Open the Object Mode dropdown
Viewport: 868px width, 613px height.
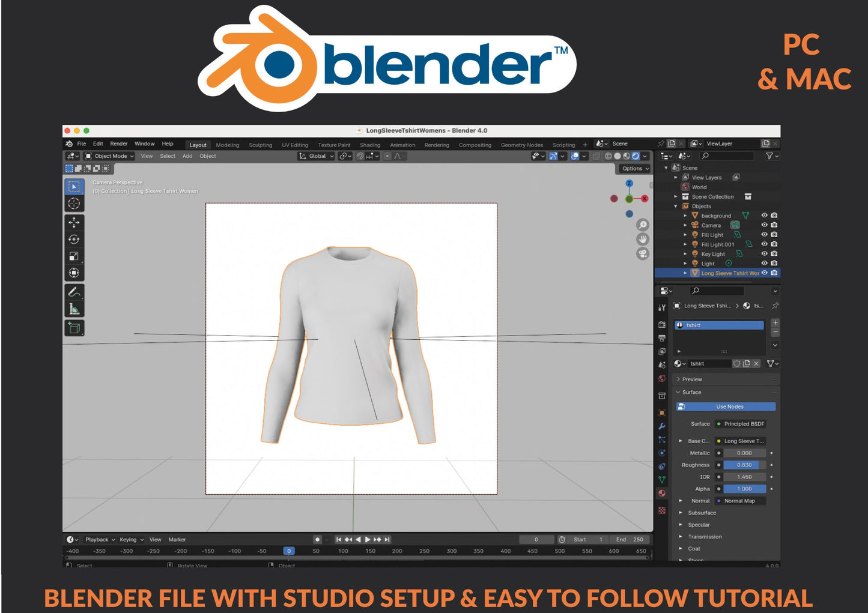[109, 156]
